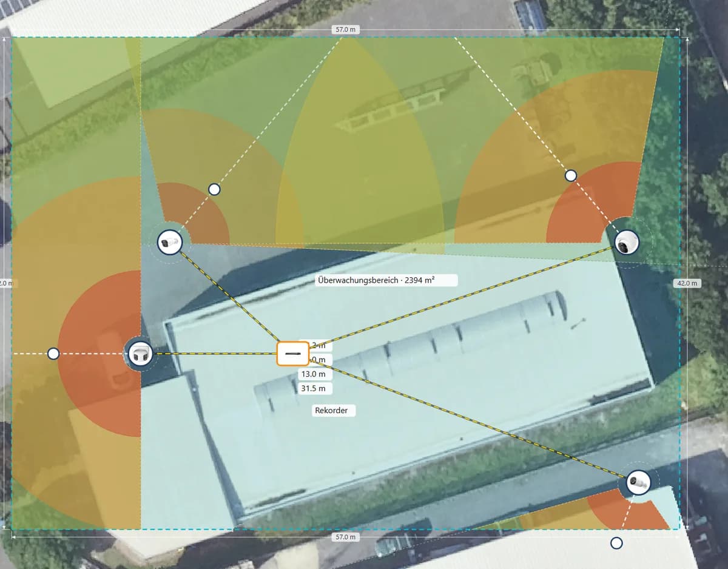
Task: Select the bullet camera at the lower right
Action: (638, 483)
